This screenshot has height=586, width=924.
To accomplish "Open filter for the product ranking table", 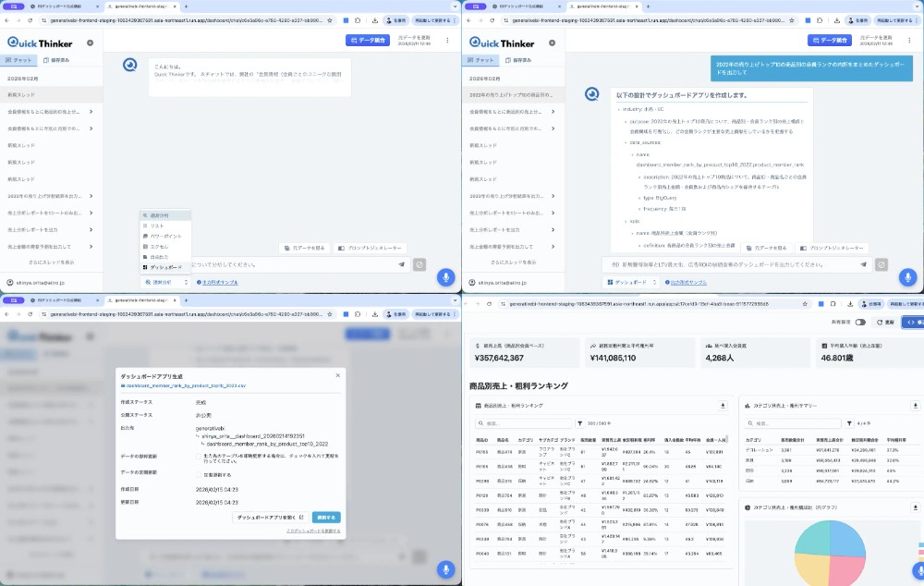I will click(x=579, y=422).
